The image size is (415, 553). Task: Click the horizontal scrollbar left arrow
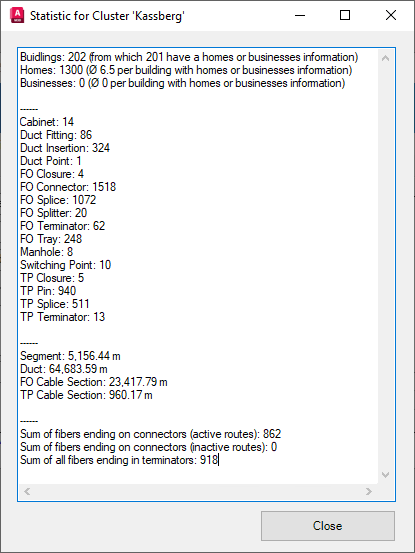[x=27, y=491]
